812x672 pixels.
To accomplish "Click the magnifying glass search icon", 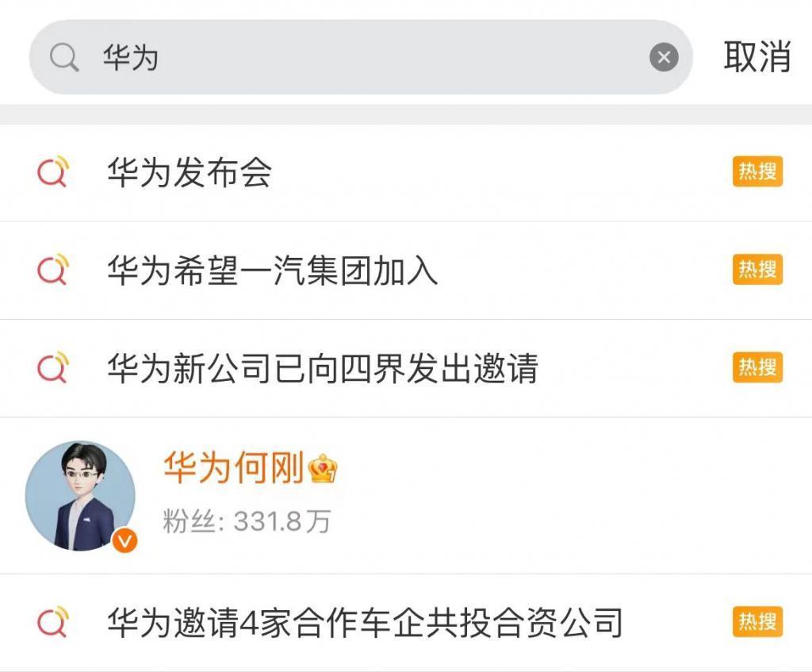I will pyautogui.click(x=67, y=56).
